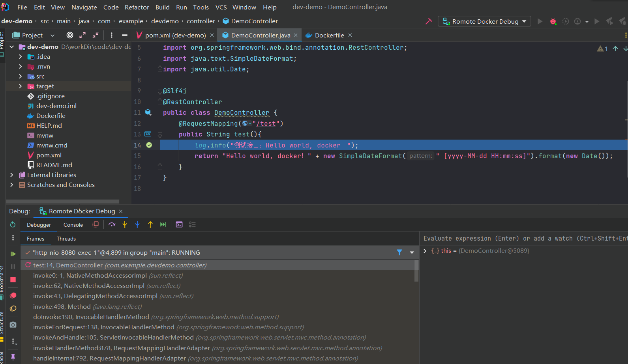The width and height of the screenshot is (628, 364).
Task: Click the Pause Program icon
Action: point(13,267)
